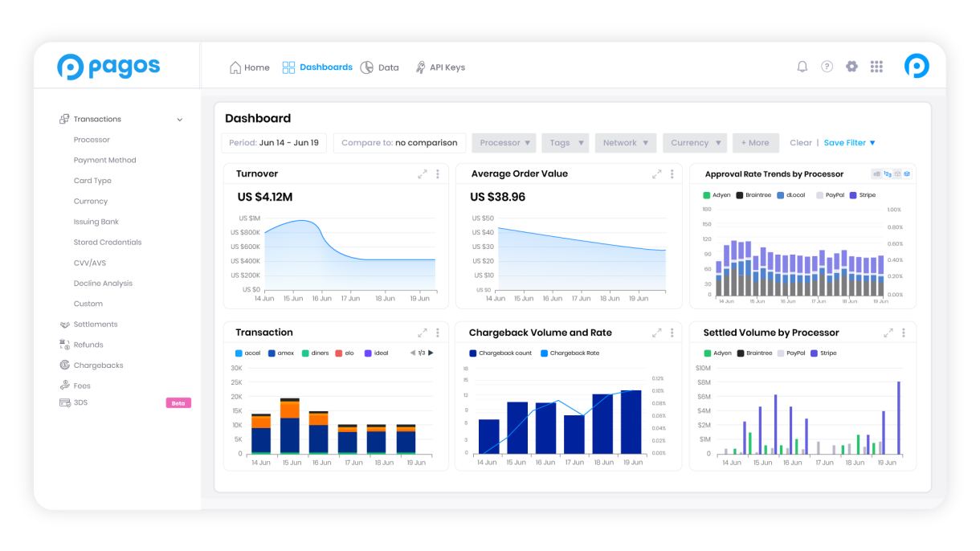980x551 pixels.
Task: Open the help question mark icon
Action: (827, 67)
